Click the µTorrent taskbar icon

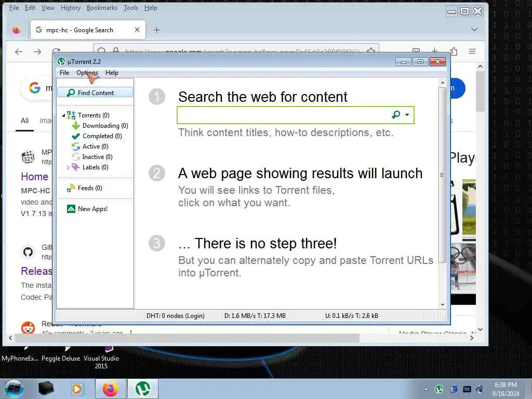pyautogui.click(x=142, y=389)
